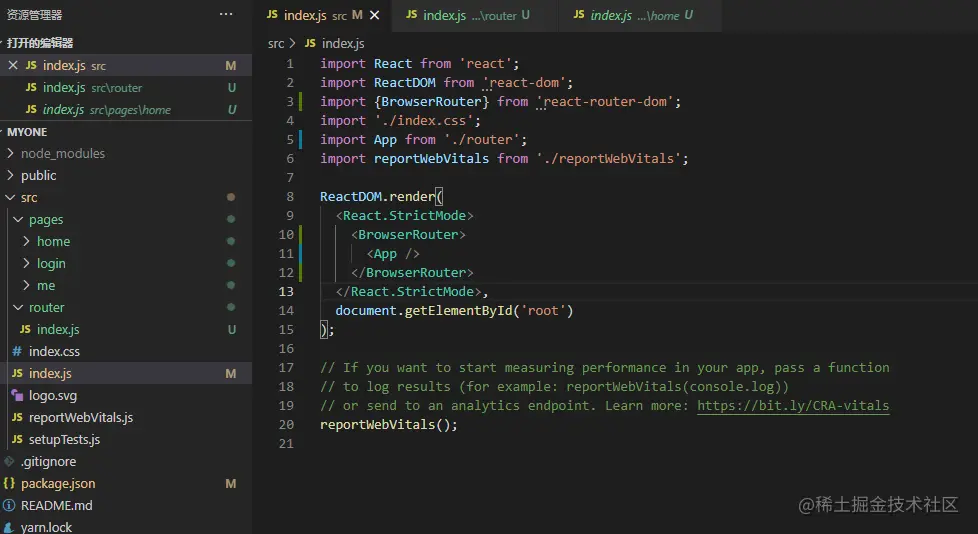Screen dimensions: 978x534
Task: Click the 资源管理器 explorer title
Action: point(34,14)
